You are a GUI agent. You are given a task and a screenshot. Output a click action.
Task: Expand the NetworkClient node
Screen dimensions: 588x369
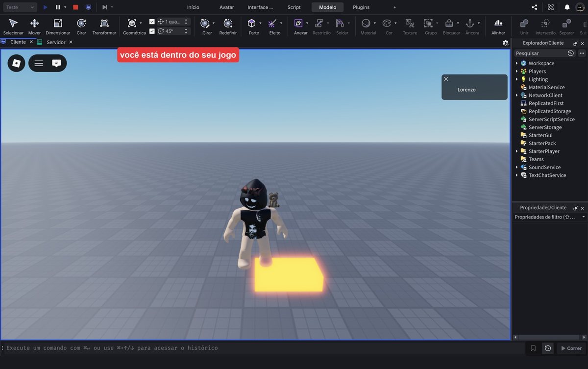pos(516,95)
